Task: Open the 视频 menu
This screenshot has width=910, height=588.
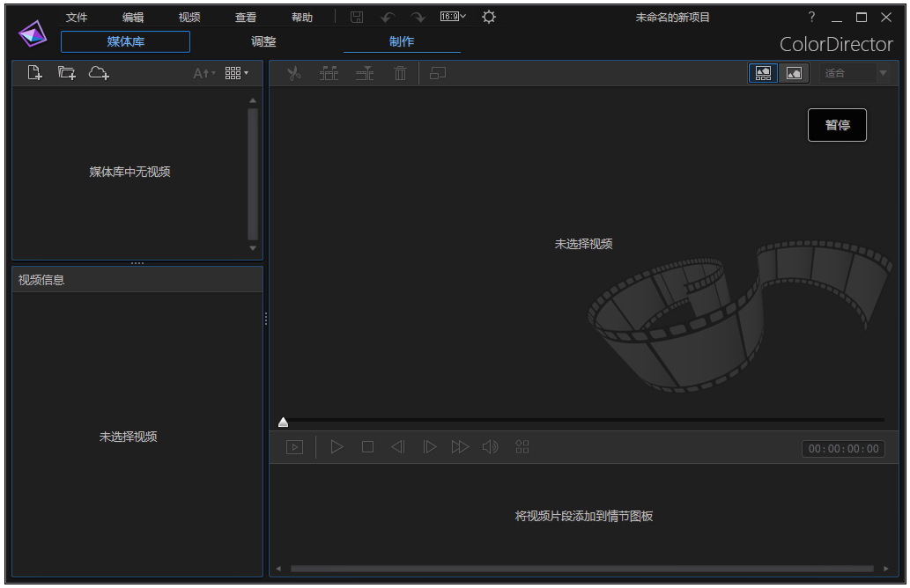Action: 189,18
